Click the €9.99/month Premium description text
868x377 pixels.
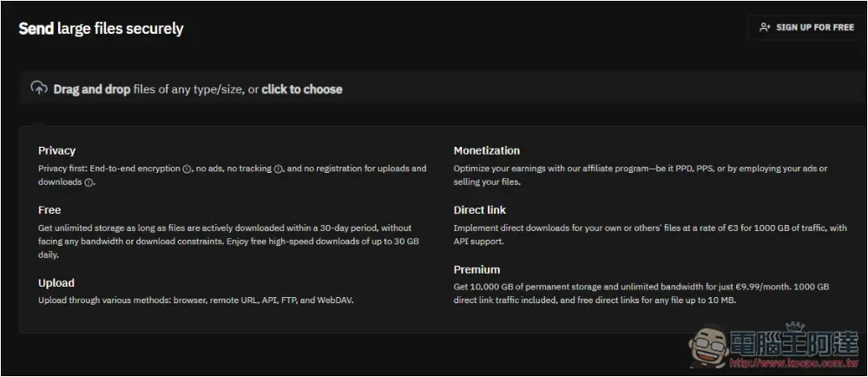tap(641, 294)
